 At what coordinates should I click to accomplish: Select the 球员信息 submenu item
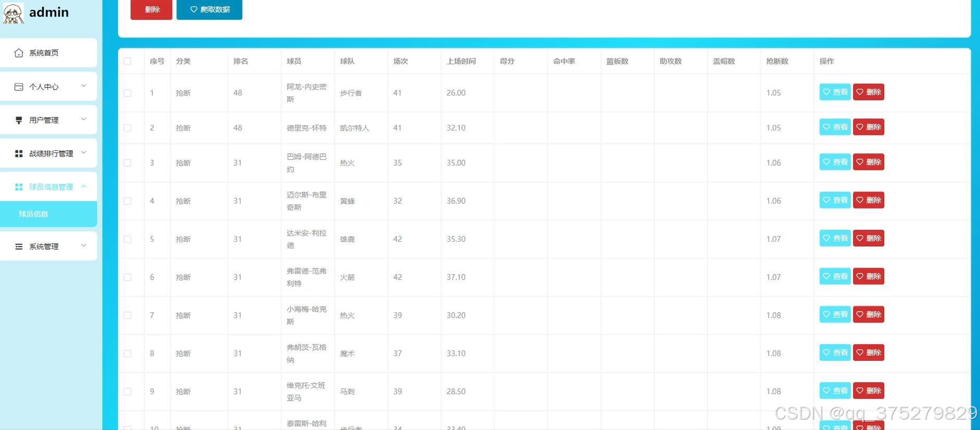(x=48, y=214)
